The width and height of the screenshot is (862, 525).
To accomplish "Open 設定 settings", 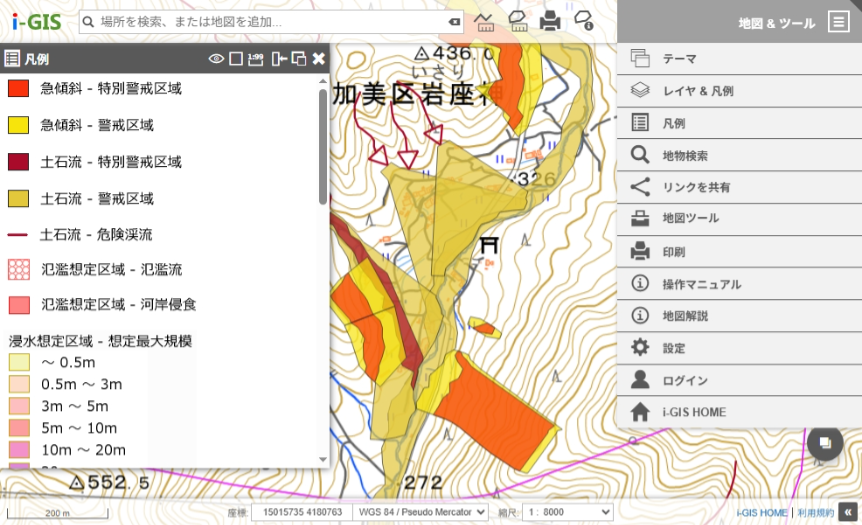I will coord(739,348).
